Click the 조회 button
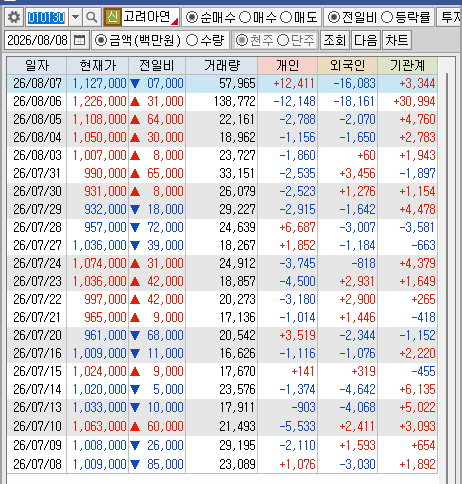 click(x=335, y=40)
